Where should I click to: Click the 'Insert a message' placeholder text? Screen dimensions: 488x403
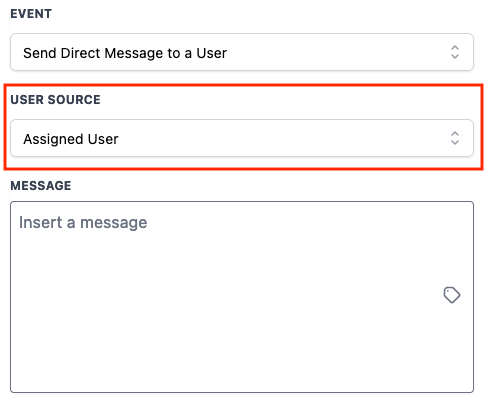(83, 223)
